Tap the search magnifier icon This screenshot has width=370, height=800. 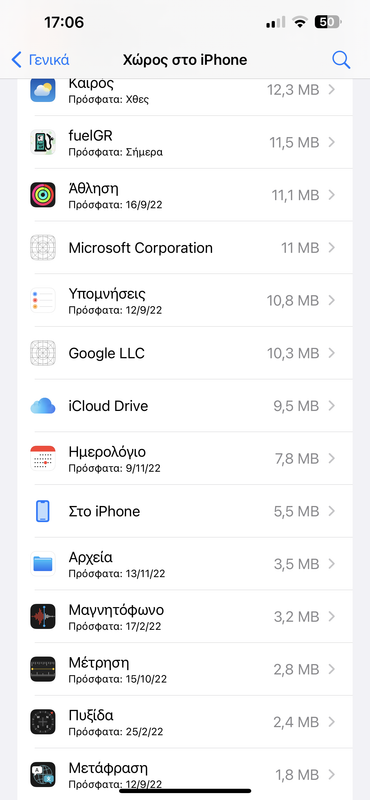tap(341, 60)
